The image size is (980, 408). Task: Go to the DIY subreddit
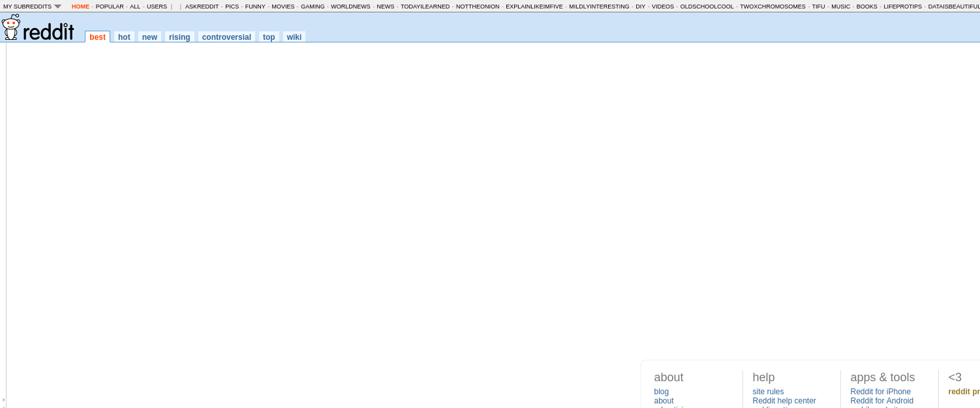(x=640, y=7)
